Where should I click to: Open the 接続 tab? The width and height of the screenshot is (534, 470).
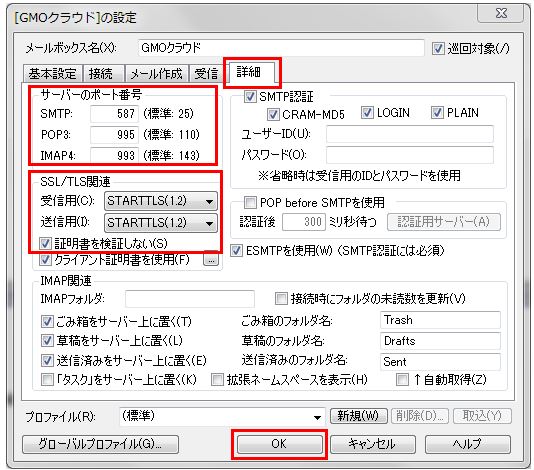(103, 74)
